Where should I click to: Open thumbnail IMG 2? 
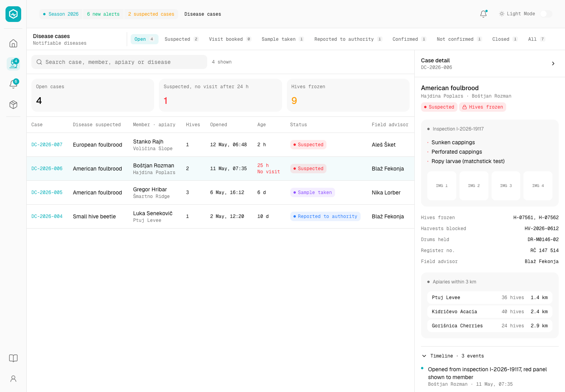[x=474, y=186]
